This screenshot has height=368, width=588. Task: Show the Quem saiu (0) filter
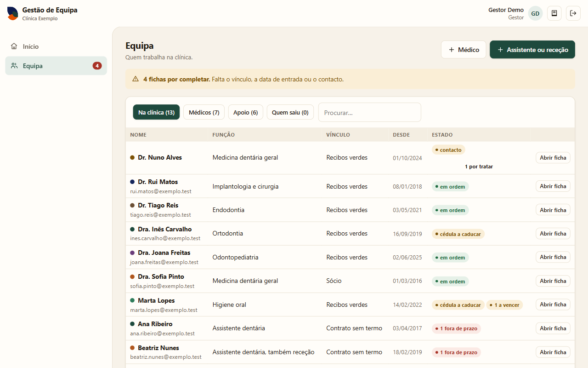(290, 112)
